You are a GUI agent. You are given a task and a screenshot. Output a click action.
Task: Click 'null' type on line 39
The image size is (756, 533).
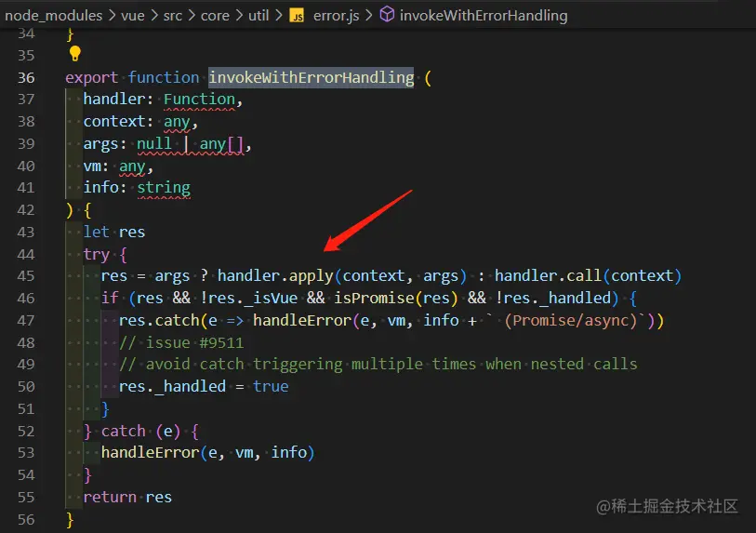(153, 144)
